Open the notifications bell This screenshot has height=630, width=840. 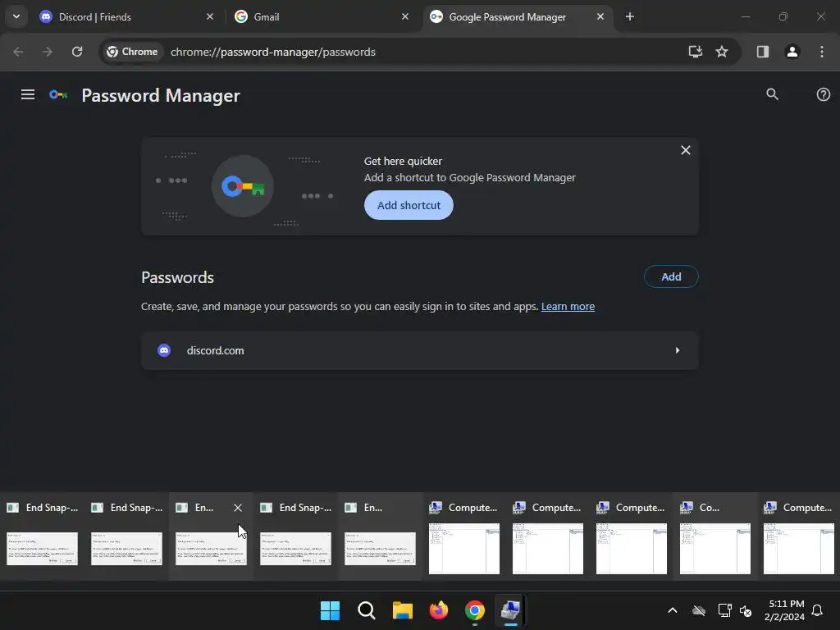coord(817,610)
